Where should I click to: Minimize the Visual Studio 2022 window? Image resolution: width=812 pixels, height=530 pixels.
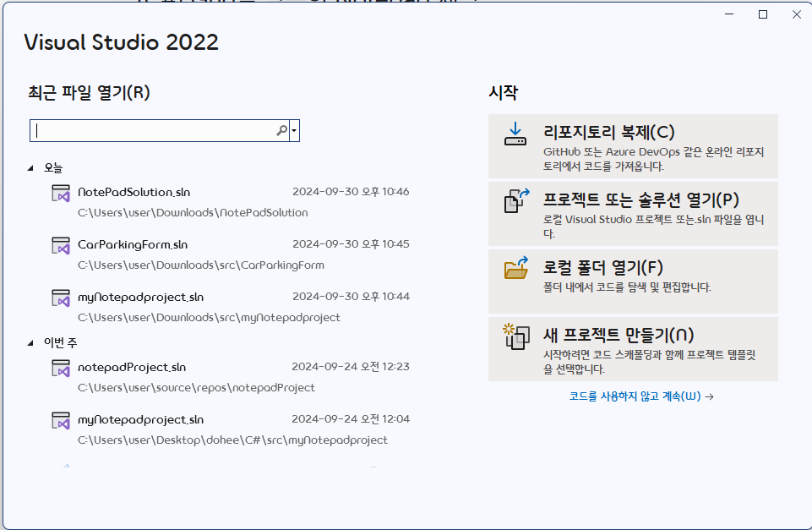click(729, 14)
